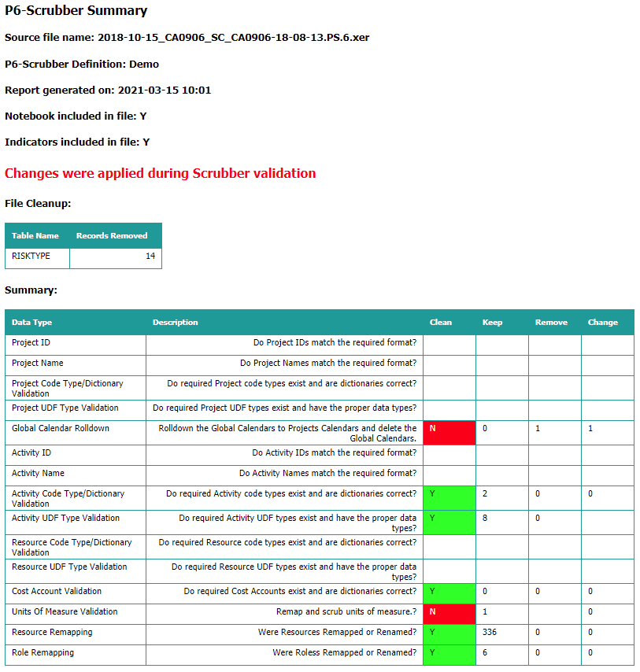Select the Clean column header
The height and width of the screenshot is (672, 640).
[440, 322]
